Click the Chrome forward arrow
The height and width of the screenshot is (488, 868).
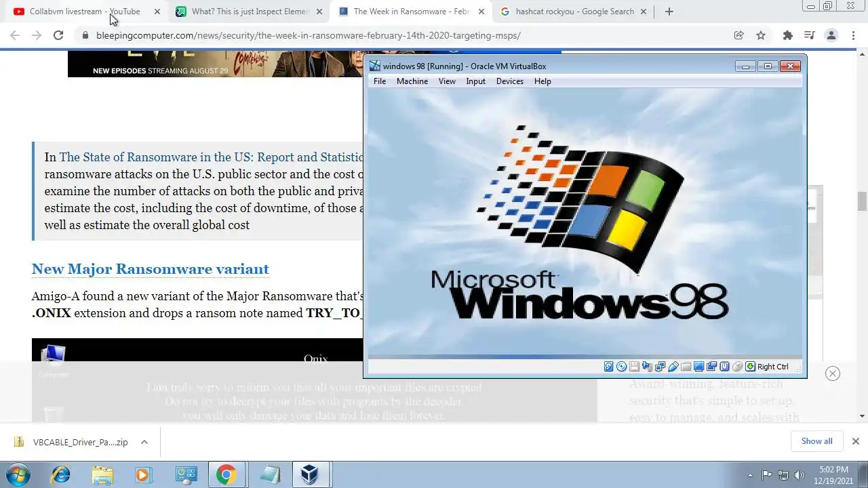(37, 35)
